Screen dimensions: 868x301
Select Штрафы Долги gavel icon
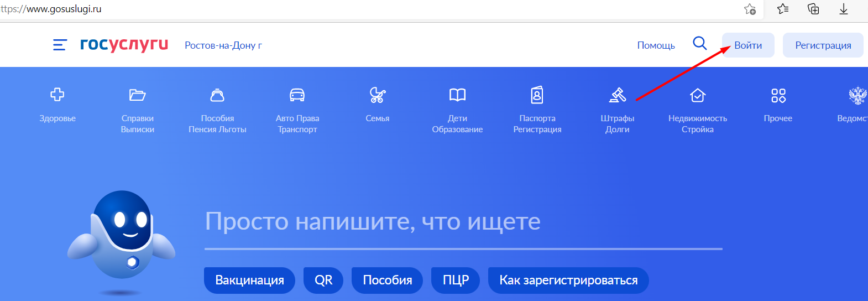click(x=617, y=95)
